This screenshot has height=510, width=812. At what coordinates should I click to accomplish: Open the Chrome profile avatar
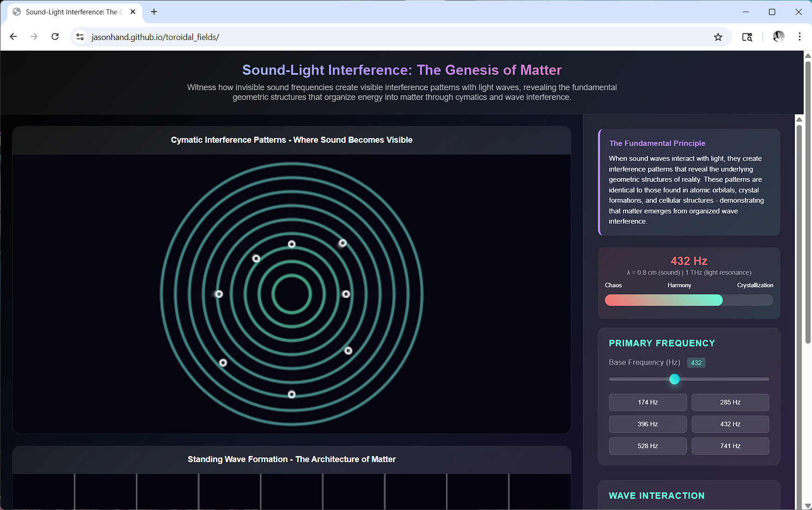[x=778, y=37]
